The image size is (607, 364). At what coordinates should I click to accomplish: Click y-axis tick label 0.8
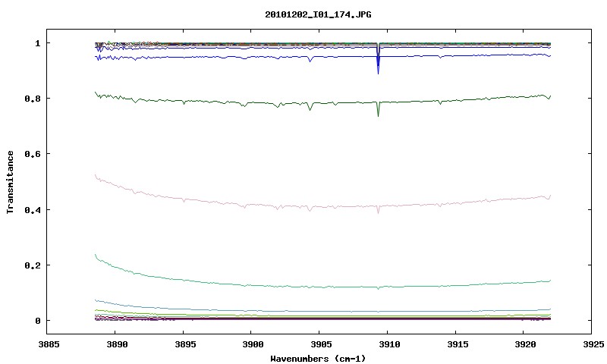point(33,99)
